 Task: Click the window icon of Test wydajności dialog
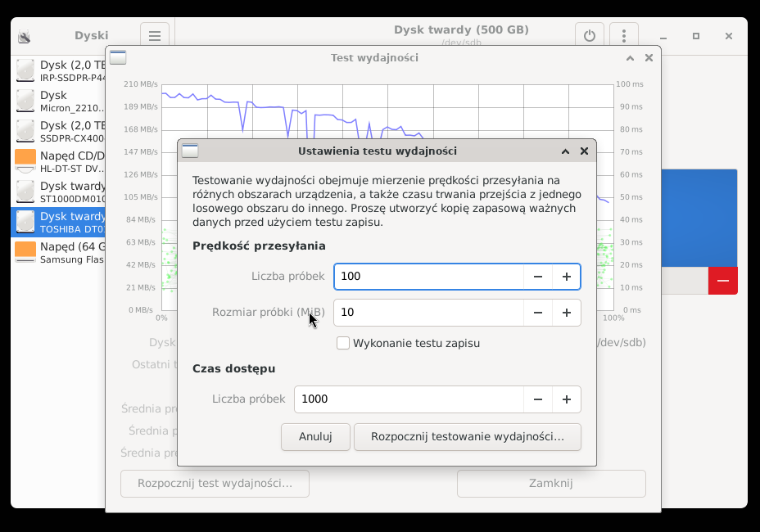[x=118, y=57]
